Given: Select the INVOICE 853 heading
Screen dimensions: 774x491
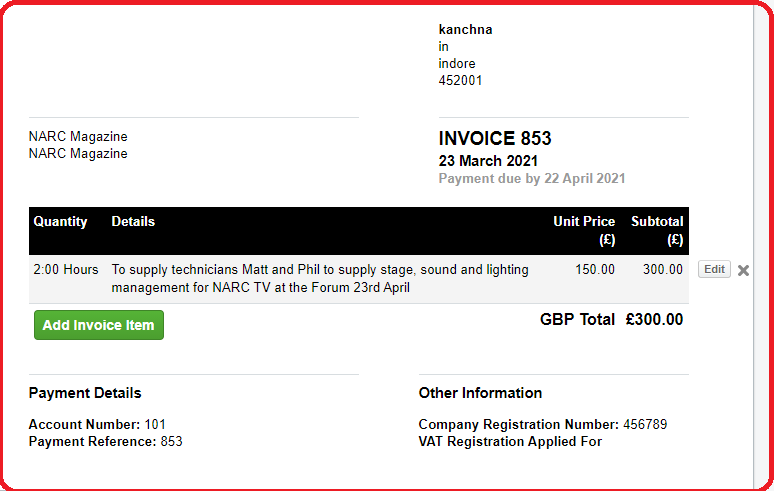Looking at the screenshot, I should pos(495,138).
